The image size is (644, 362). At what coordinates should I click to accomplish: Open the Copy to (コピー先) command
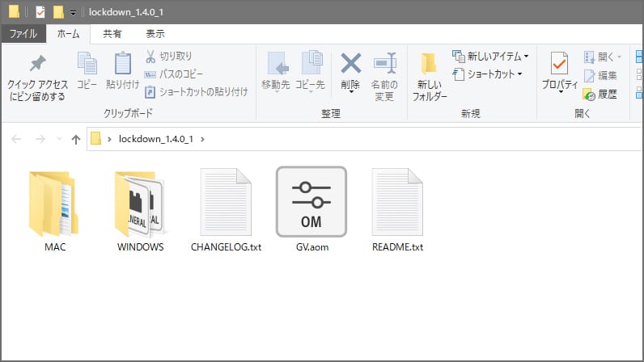tap(310, 71)
